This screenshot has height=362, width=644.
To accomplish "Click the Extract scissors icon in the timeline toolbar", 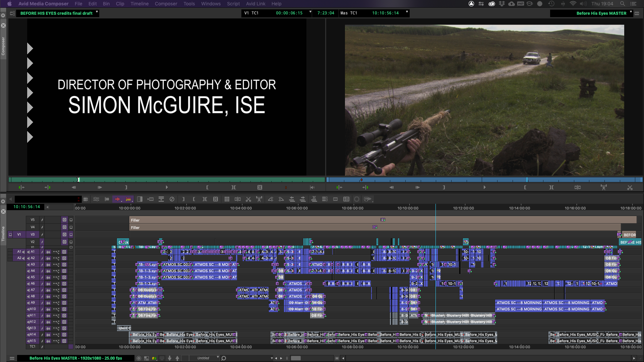I will coord(248,199).
